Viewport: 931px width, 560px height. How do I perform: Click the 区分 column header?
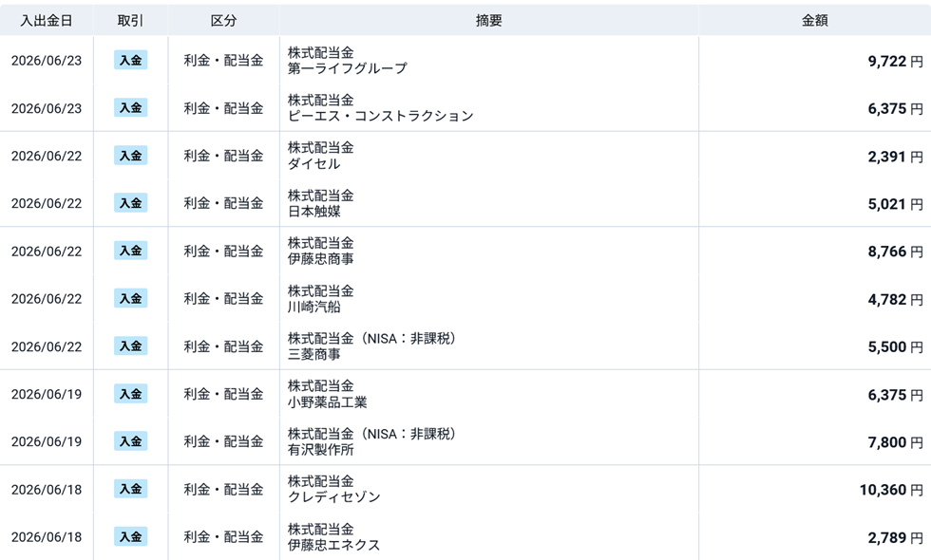click(224, 21)
